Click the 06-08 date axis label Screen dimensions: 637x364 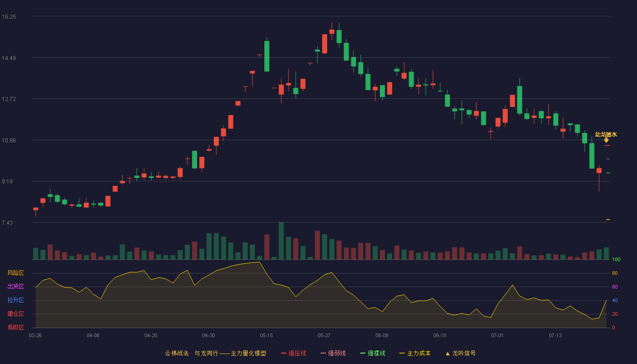[382, 335]
